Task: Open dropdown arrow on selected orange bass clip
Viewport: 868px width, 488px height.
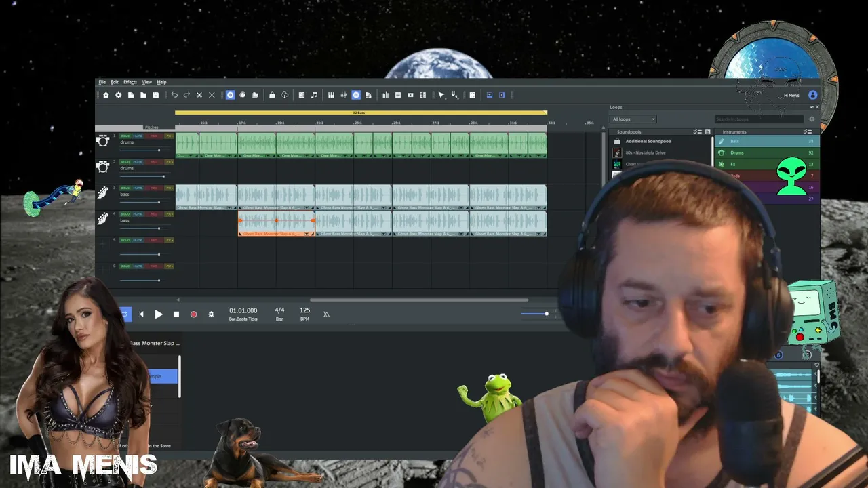Action: 307,234
